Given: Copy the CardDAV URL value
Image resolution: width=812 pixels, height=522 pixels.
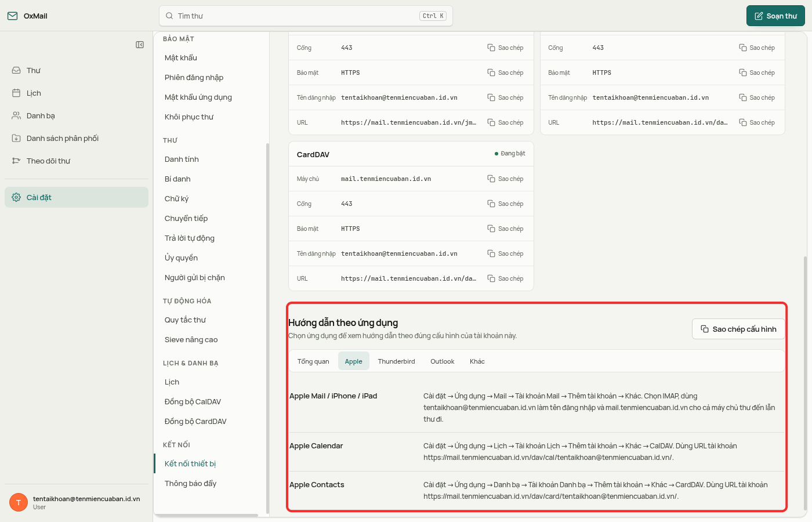Looking at the screenshot, I should 505,278.
